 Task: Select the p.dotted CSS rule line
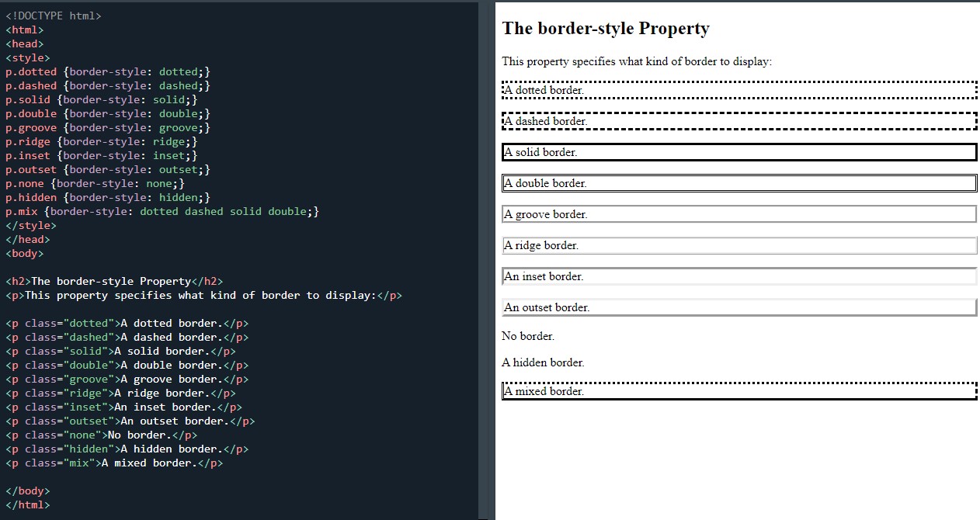108,71
